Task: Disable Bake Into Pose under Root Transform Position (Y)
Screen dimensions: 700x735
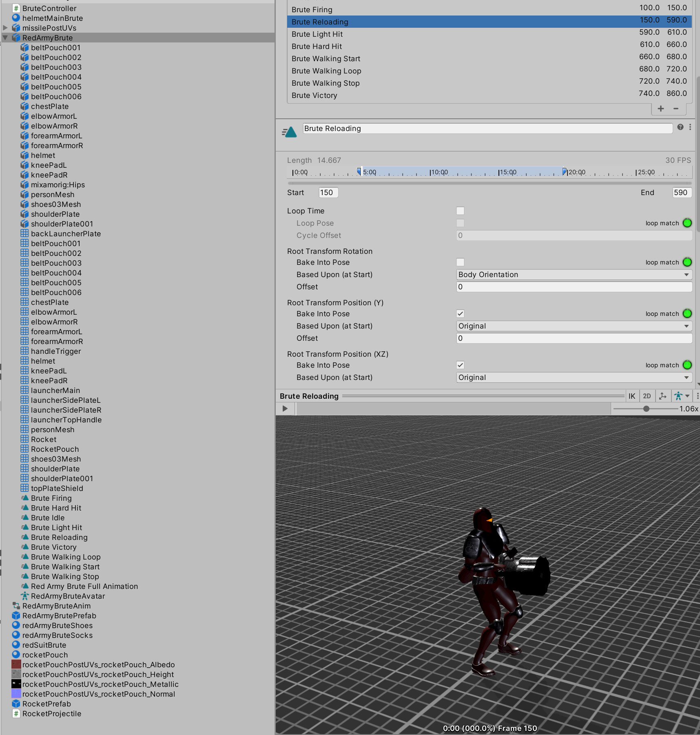Action: pos(460,313)
